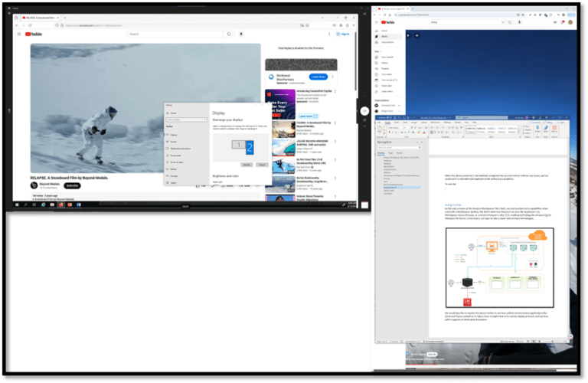Click the voice search microphone in Firefox YouTube
Image resolution: width=588 pixels, height=383 pixels.
tap(241, 34)
